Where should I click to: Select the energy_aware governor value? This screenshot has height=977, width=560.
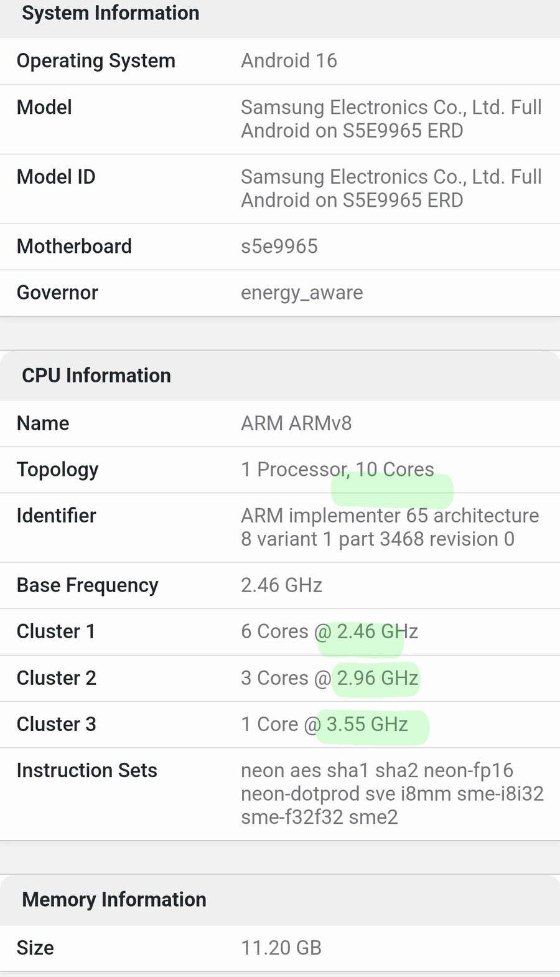(302, 293)
